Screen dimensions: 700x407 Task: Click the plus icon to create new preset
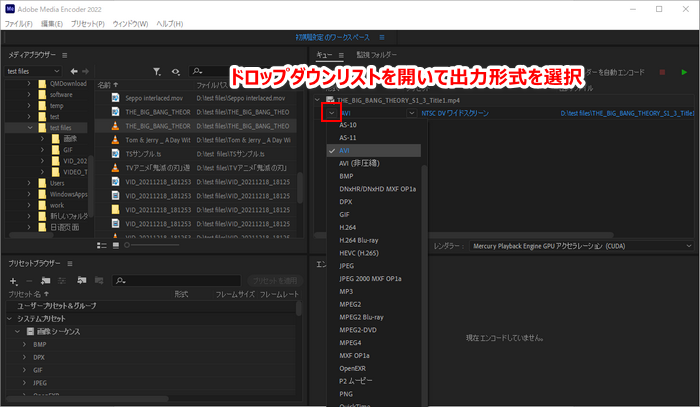13,280
